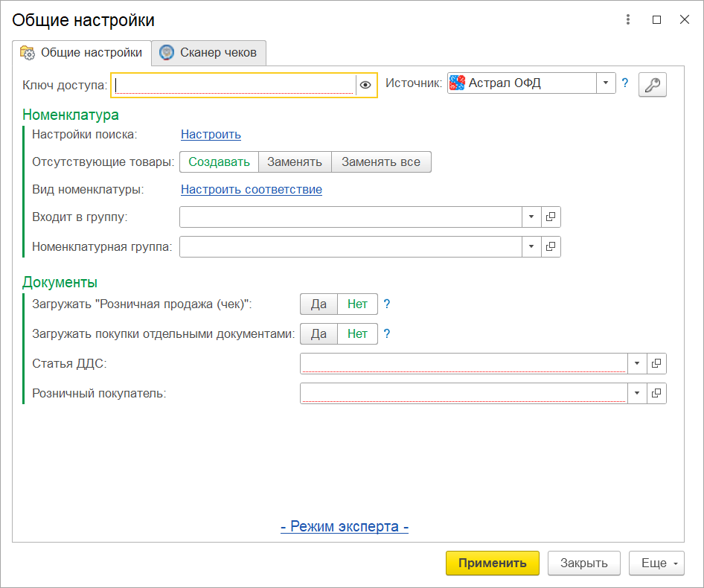This screenshot has height=588, width=704.
Task: Switch to the Сканер чеков tab
Action: click(x=209, y=53)
